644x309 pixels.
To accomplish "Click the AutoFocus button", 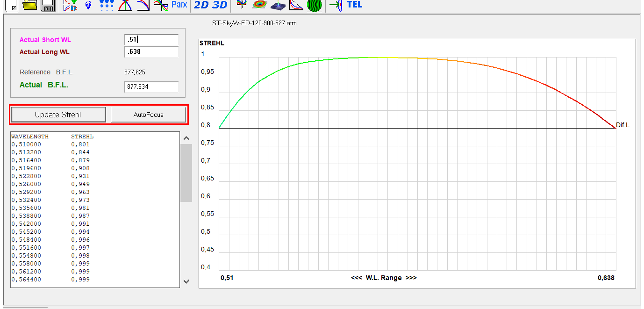I will (148, 115).
